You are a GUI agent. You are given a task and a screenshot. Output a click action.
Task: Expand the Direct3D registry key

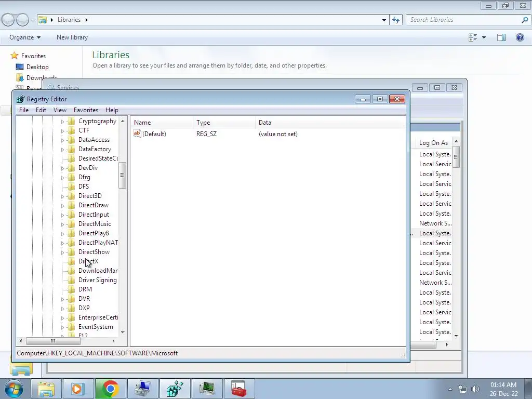62,196
